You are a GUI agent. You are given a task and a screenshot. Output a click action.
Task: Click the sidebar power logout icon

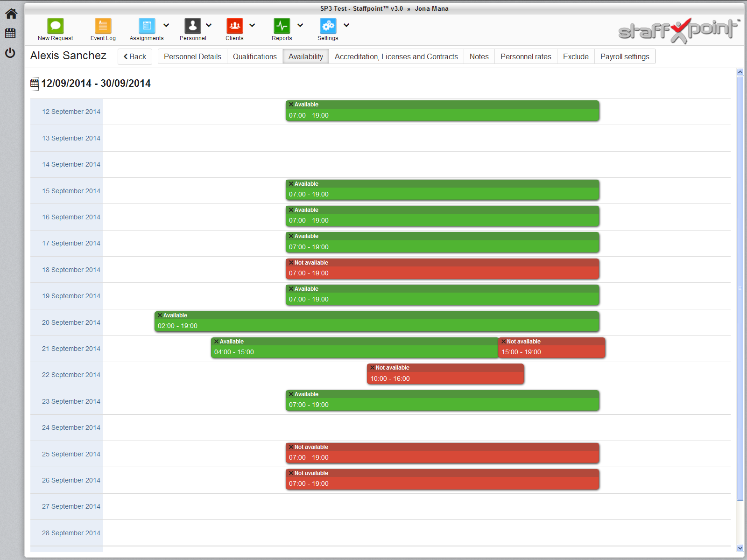click(10, 53)
